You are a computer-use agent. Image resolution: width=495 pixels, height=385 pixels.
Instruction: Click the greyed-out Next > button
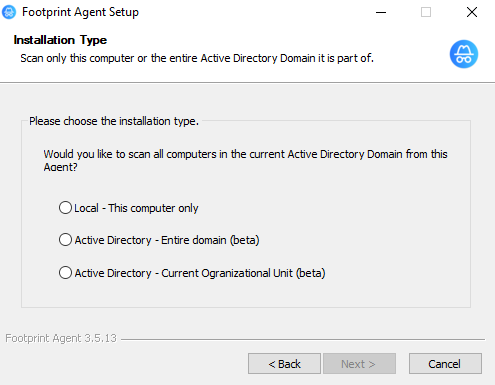tap(359, 364)
